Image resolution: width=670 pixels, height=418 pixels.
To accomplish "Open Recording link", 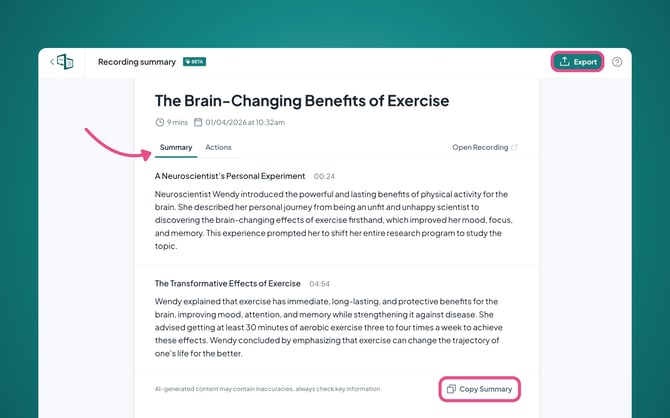I will point(480,148).
